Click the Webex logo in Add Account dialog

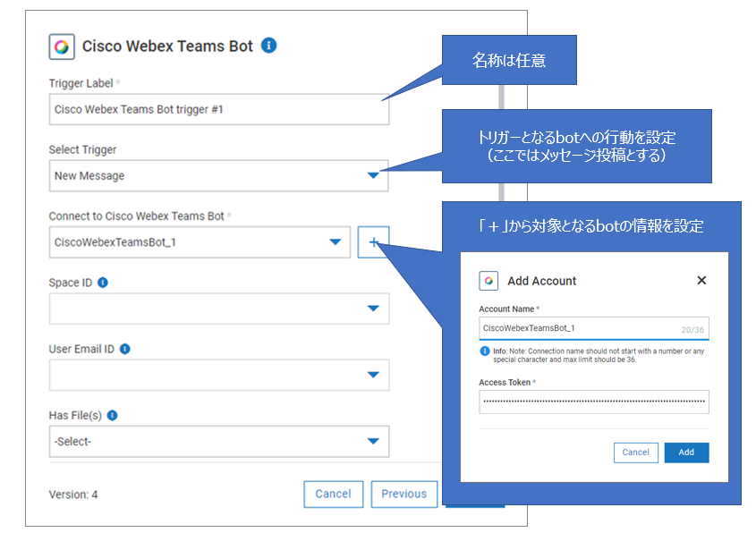(x=488, y=281)
